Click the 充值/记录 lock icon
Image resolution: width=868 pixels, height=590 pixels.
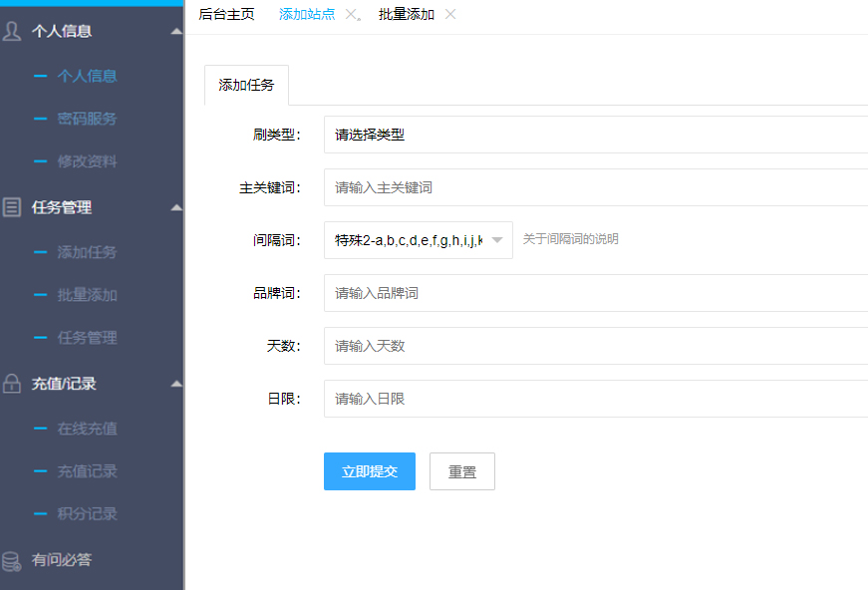click(12, 384)
